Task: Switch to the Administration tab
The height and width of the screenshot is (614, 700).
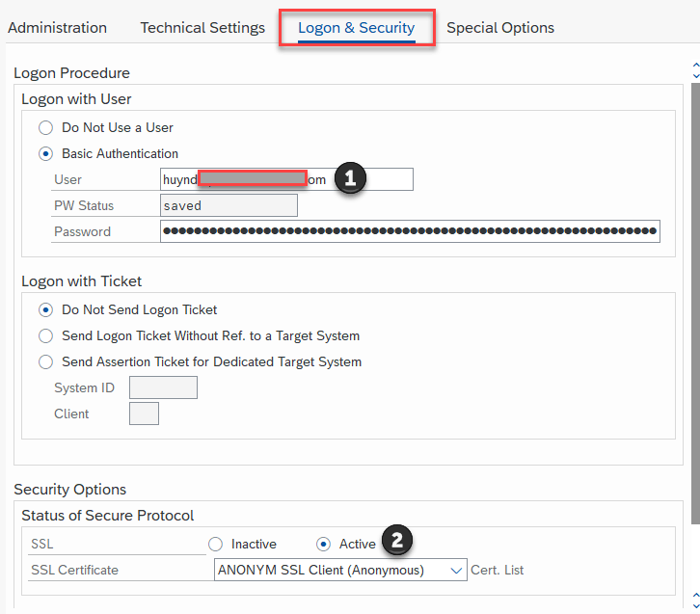Action: coord(57,28)
